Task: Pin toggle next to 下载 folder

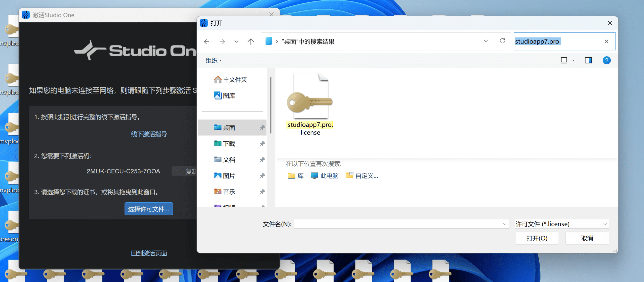Action: [x=262, y=144]
